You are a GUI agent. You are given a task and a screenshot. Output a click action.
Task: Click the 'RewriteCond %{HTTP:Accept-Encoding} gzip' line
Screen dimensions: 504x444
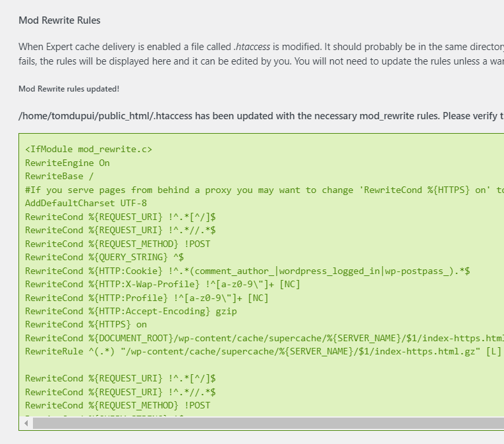(131, 311)
